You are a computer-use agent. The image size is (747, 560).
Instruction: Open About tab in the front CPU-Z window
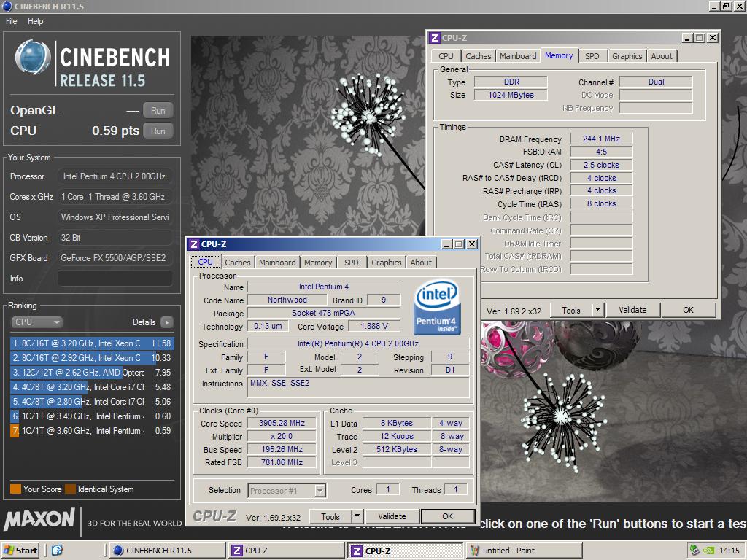421,262
